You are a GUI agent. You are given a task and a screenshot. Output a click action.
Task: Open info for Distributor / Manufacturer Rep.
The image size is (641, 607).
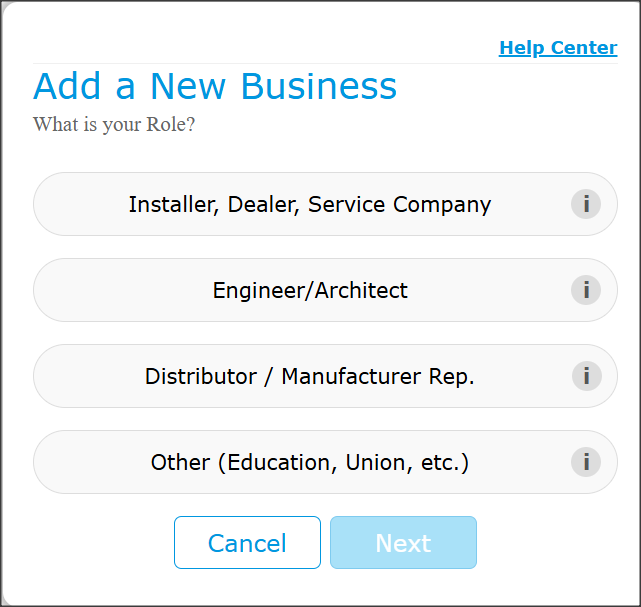click(x=585, y=376)
